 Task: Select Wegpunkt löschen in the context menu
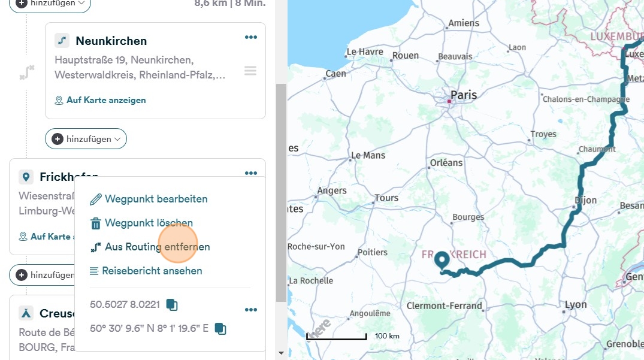point(148,223)
